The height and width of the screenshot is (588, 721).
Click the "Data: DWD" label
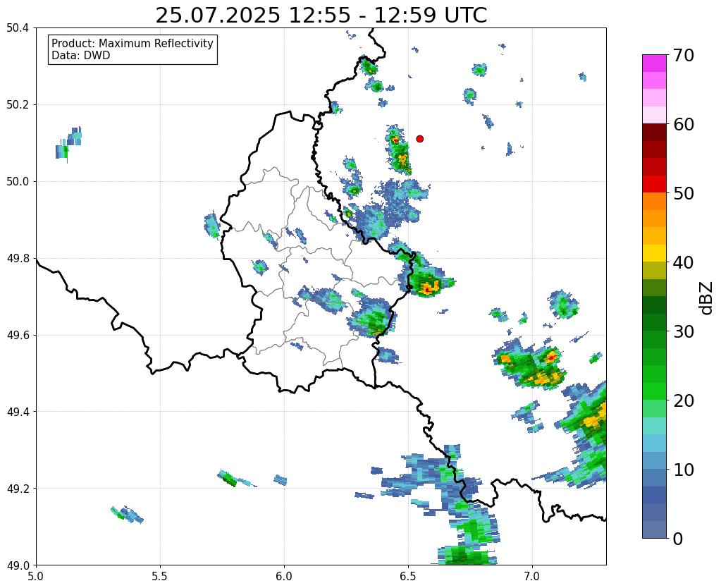click(x=81, y=56)
